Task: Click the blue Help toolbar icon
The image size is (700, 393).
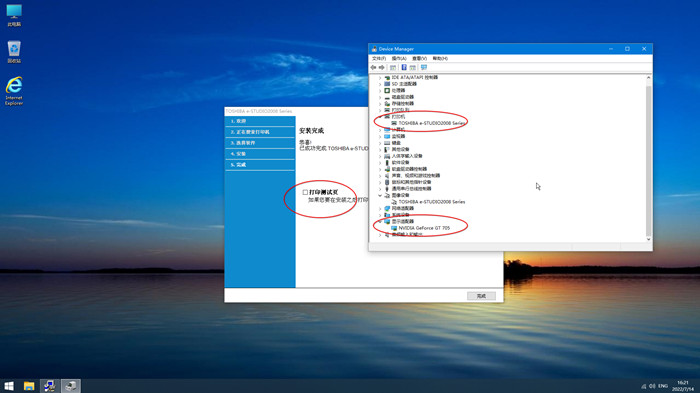Action: 404,67
